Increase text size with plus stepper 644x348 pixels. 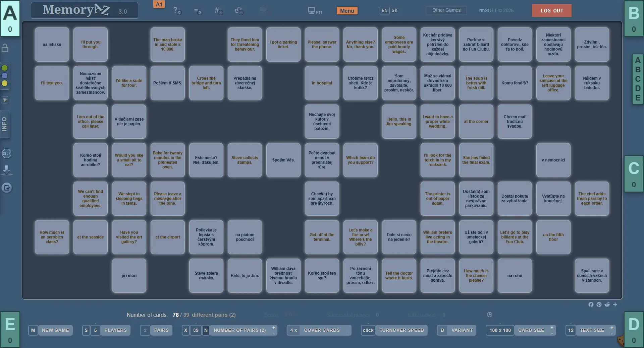(612, 328)
